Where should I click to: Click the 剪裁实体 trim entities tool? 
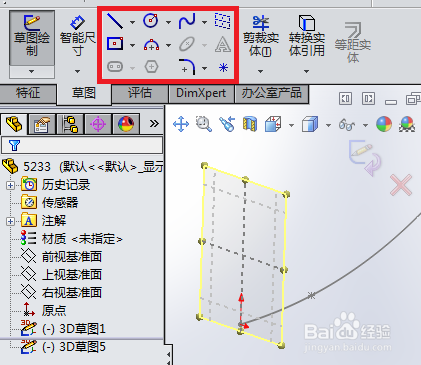coord(261,37)
